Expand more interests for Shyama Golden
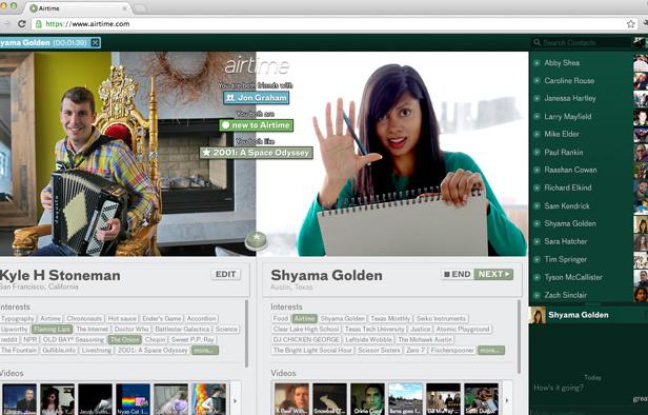This screenshot has height=415, width=648. (x=491, y=351)
